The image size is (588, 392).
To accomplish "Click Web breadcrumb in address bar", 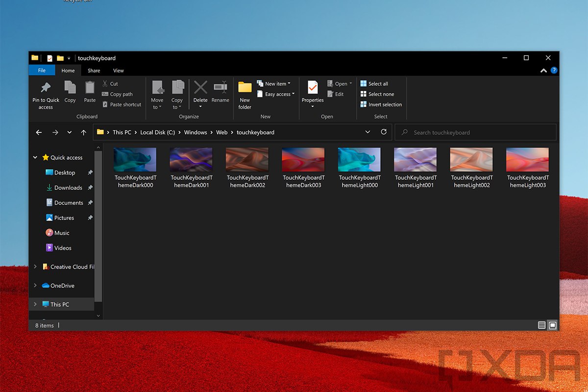I will click(x=222, y=132).
